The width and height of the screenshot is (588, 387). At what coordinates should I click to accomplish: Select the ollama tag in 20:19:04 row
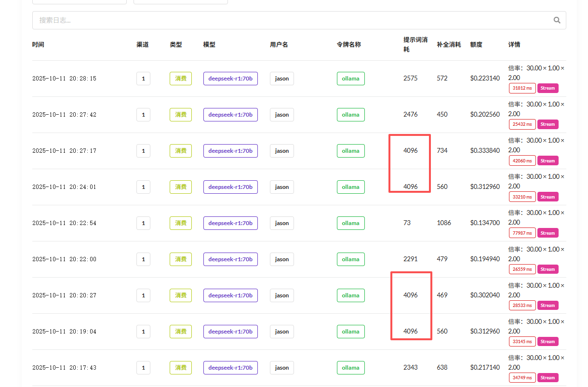pos(350,332)
